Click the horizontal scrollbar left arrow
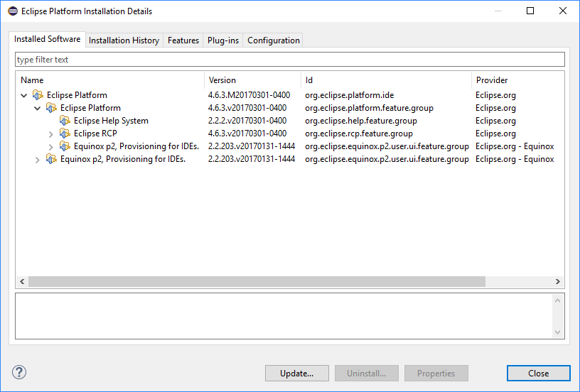The width and height of the screenshot is (580, 392). [22, 281]
